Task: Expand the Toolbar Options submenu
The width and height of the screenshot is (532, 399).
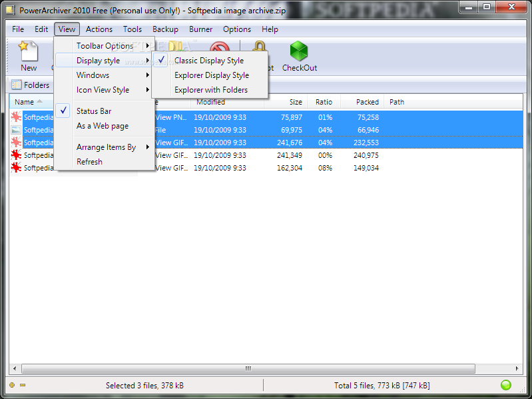Action: (x=104, y=45)
